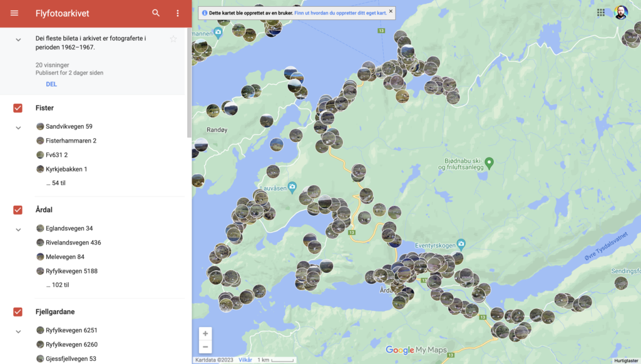Open the Google apps grid

(x=601, y=13)
